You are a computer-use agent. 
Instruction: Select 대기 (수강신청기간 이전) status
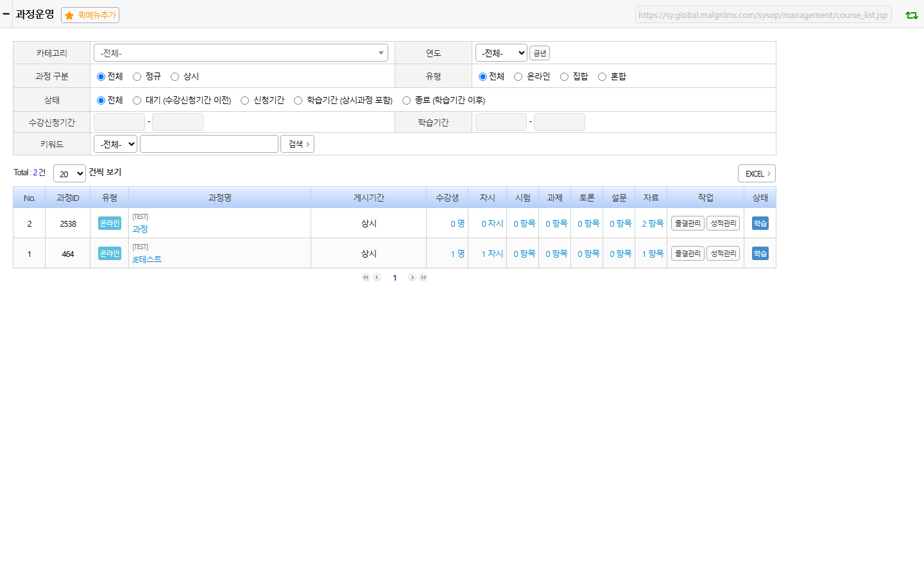point(137,100)
